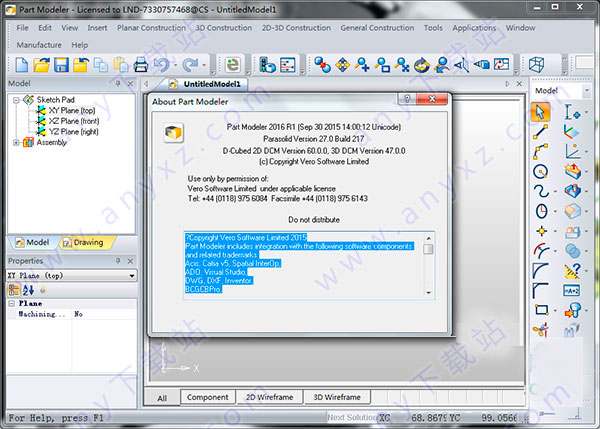Viewport: 600px width, 429px height.
Task: Click the A+2 parameters icon
Action: pyautogui.click(x=572, y=290)
